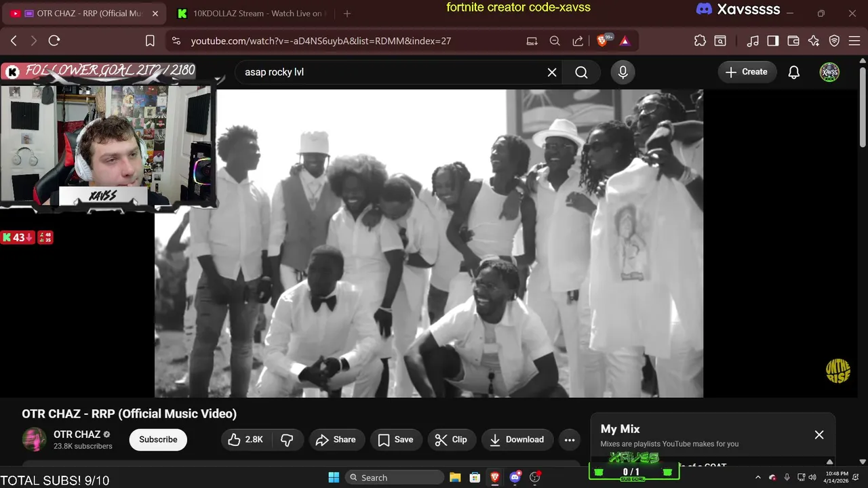Clear the YouTube search text with X

(552, 72)
